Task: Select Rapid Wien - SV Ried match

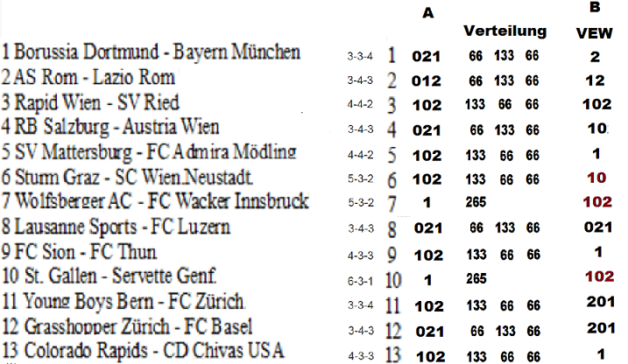Action: tap(90, 102)
